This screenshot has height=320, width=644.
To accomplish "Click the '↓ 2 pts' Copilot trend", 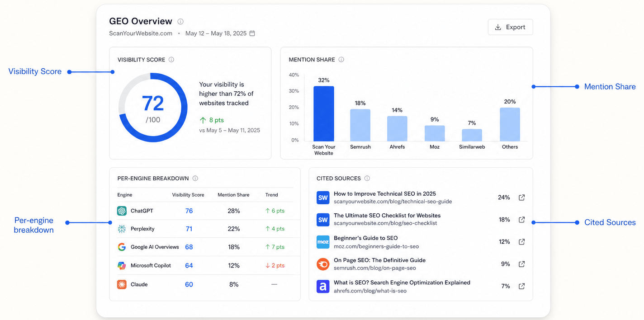I will 275,266.
